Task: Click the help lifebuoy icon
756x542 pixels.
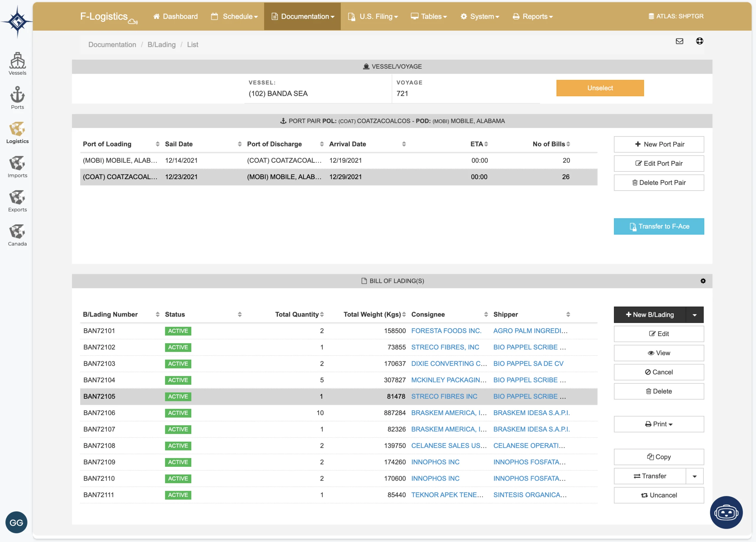Action: coord(699,41)
